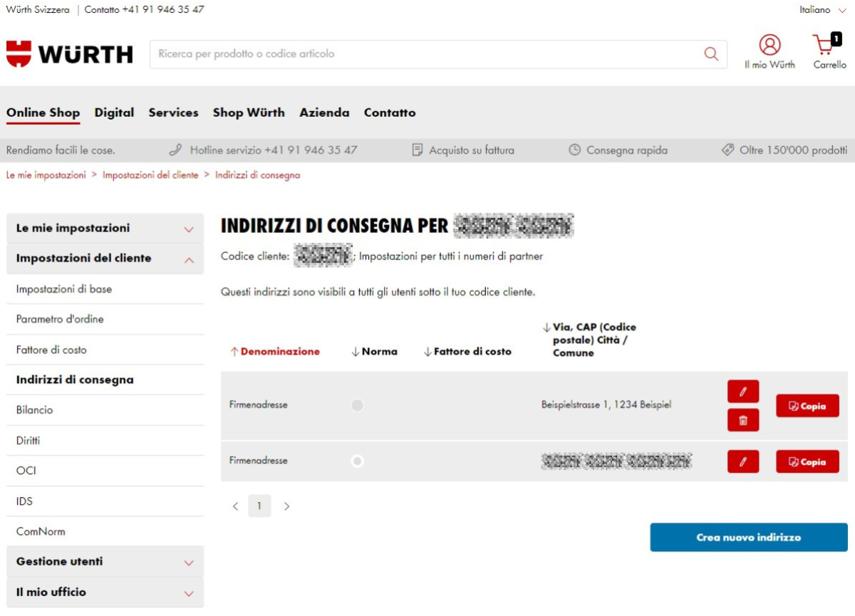Collapse Impostazioni del cliente section
The height and width of the screenshot is (616, 855).
pos(105,259)
